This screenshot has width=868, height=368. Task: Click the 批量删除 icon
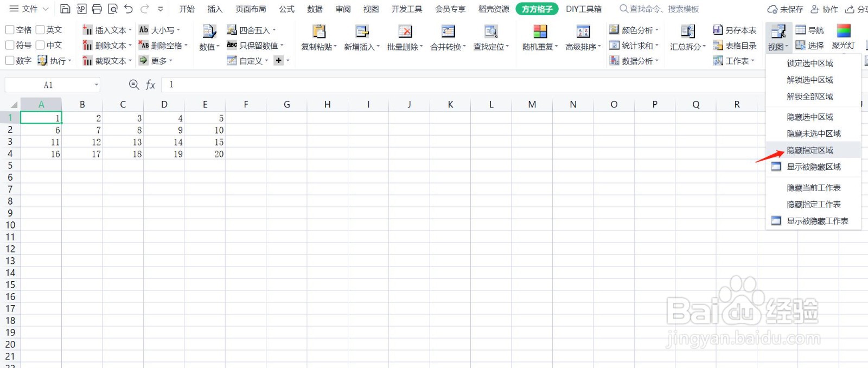[x=405, y=31]
